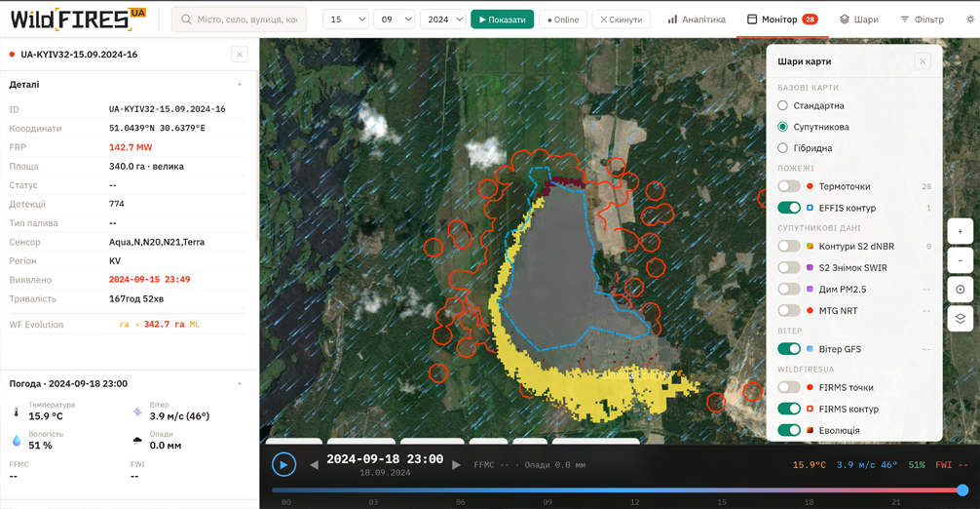Open the Аналітика tab

coord(697,20)
